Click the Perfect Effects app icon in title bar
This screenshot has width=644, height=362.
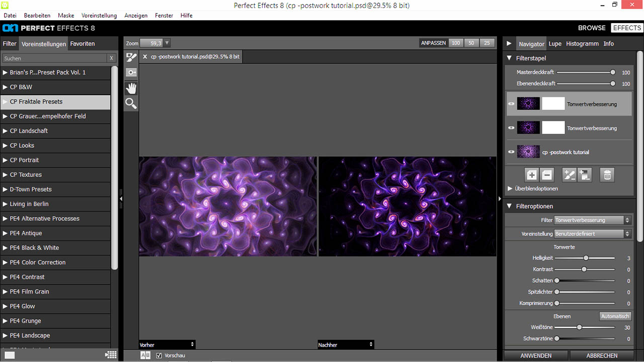tap(5, 5)
